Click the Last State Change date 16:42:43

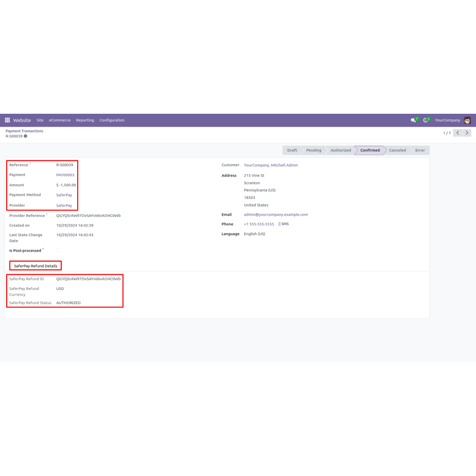[75, 235]
